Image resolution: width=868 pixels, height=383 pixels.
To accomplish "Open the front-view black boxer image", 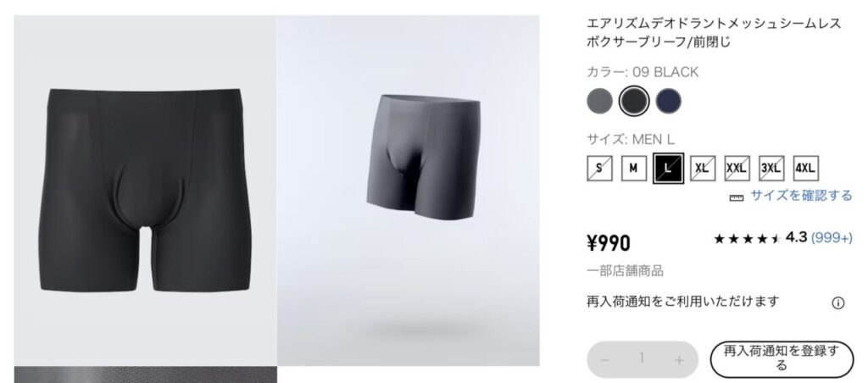I will click(145, 191).
